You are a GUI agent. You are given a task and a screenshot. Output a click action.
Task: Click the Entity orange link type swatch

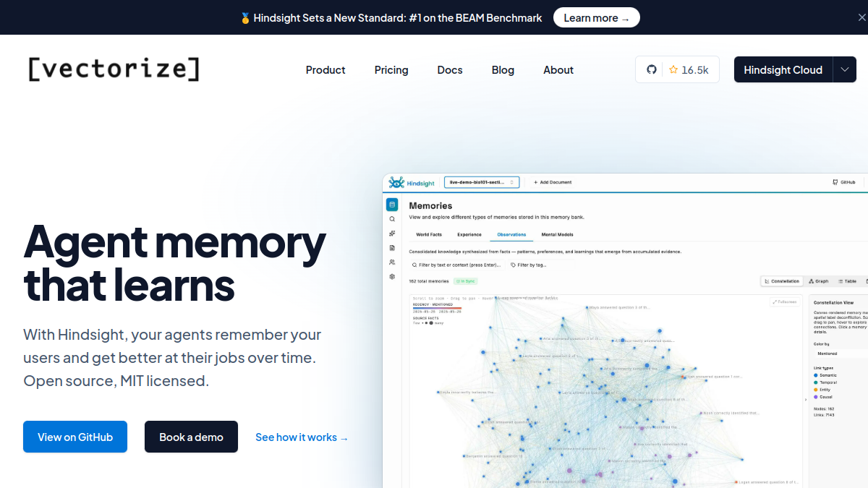817,390
